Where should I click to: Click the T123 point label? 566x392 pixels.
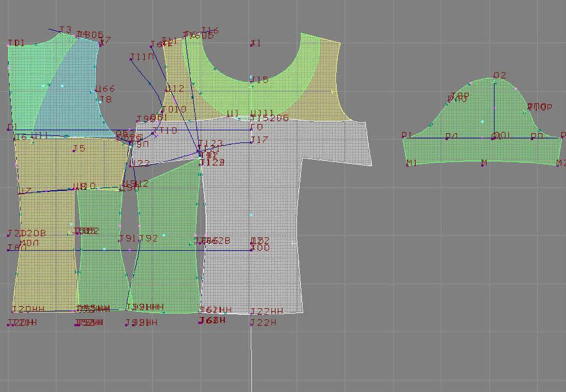coord(211,144)
